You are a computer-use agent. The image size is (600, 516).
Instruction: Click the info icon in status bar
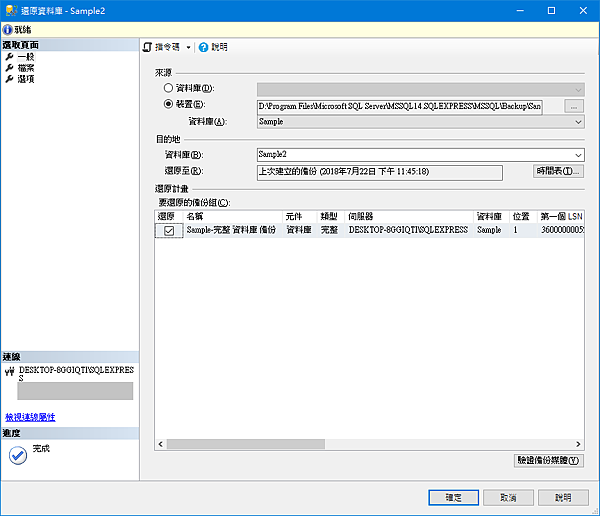pos(7,30)
